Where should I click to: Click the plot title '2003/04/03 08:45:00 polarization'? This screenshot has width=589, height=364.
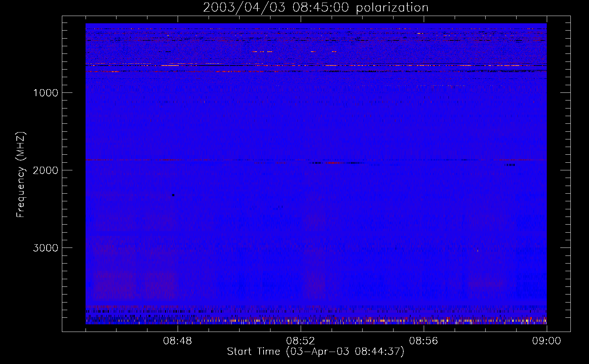[x=316, y=7]
